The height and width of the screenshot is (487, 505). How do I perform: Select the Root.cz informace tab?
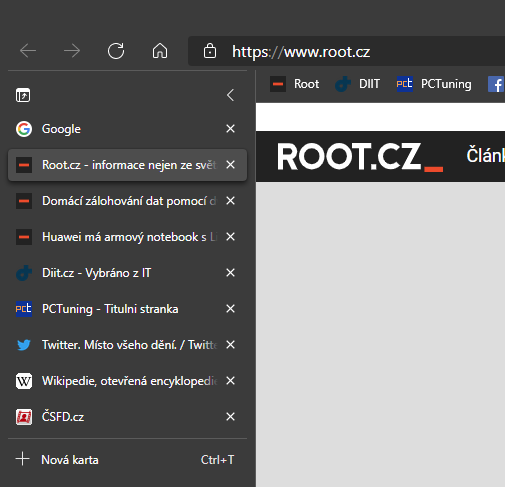pos(127,165)
